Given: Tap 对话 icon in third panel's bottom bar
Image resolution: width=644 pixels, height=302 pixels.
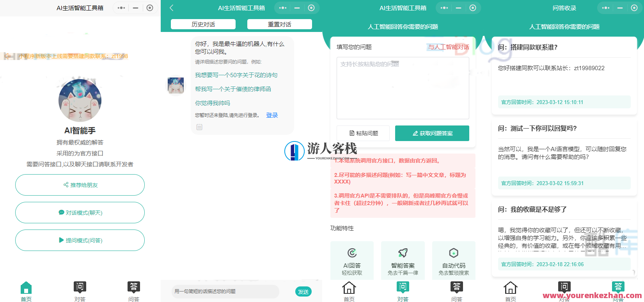Looking at the screenshot, I should (x=403, y=288).
